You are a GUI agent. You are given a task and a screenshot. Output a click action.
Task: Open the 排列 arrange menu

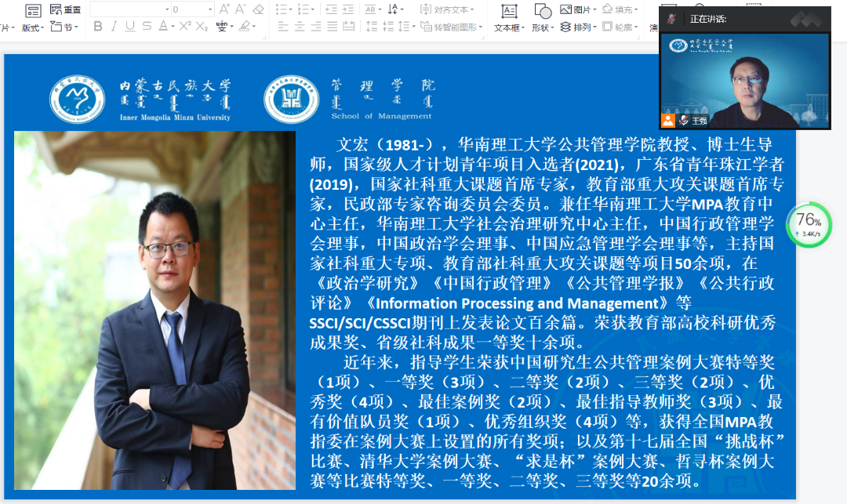click(579, 27)
